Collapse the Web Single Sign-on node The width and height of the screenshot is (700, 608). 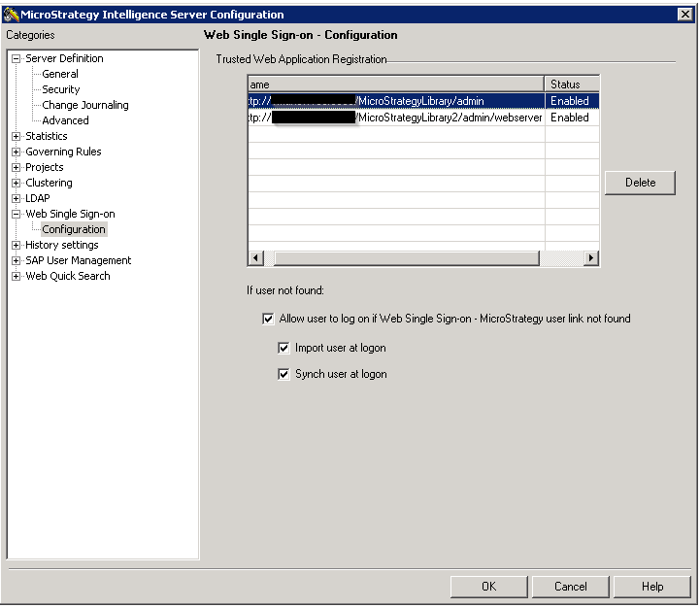[17, 214]
